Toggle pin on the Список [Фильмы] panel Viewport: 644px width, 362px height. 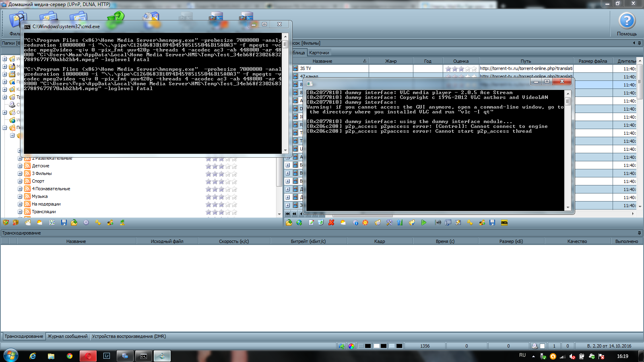[639, 43]
